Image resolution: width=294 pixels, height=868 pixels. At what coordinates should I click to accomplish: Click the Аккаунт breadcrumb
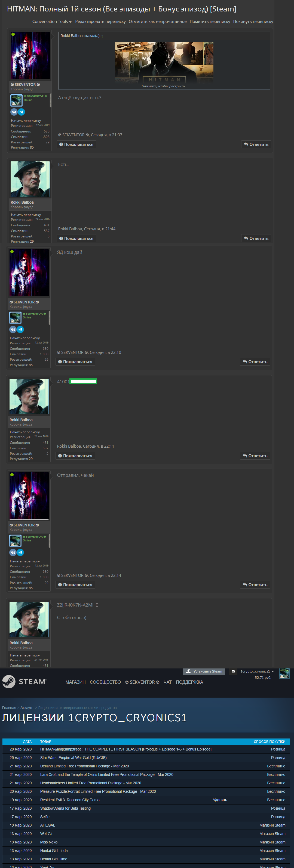tap(27, 708)
